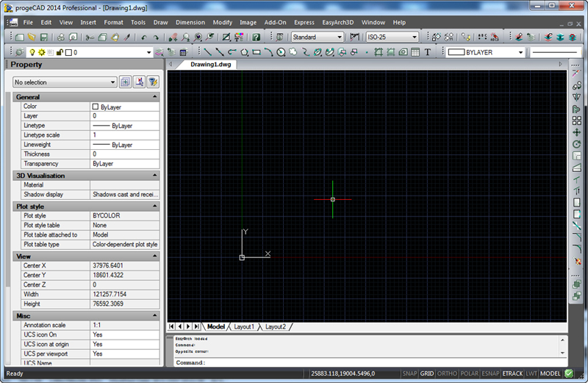The height and width of the screenshot is (383, 588).
Task: Select the Rectangle drawing tool
Action: (x=256, y=52)
